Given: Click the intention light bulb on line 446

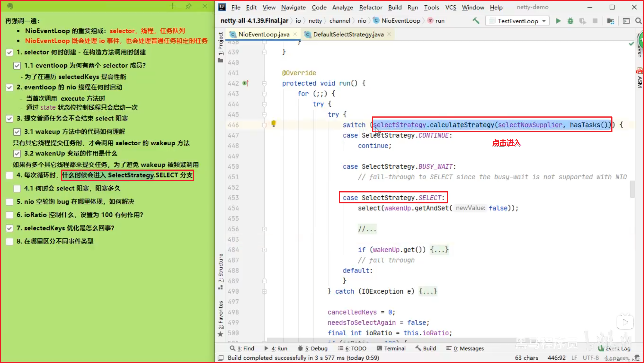Looking at the screenshot, I should [x=274, y=123].
